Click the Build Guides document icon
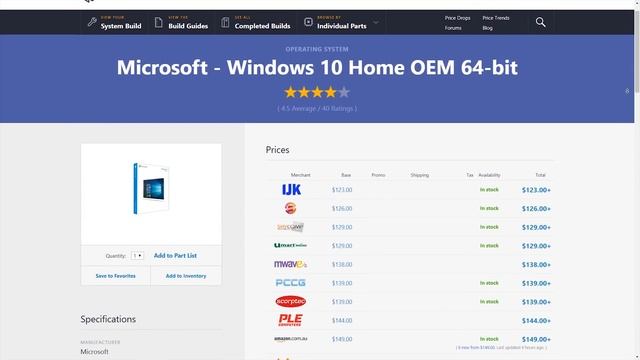This screenshot has height=360, width=640. tap(158, 22)
